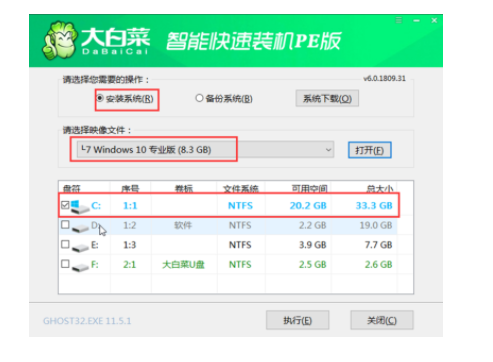Click the v6.0.1809.31 version text

(384, 78)
